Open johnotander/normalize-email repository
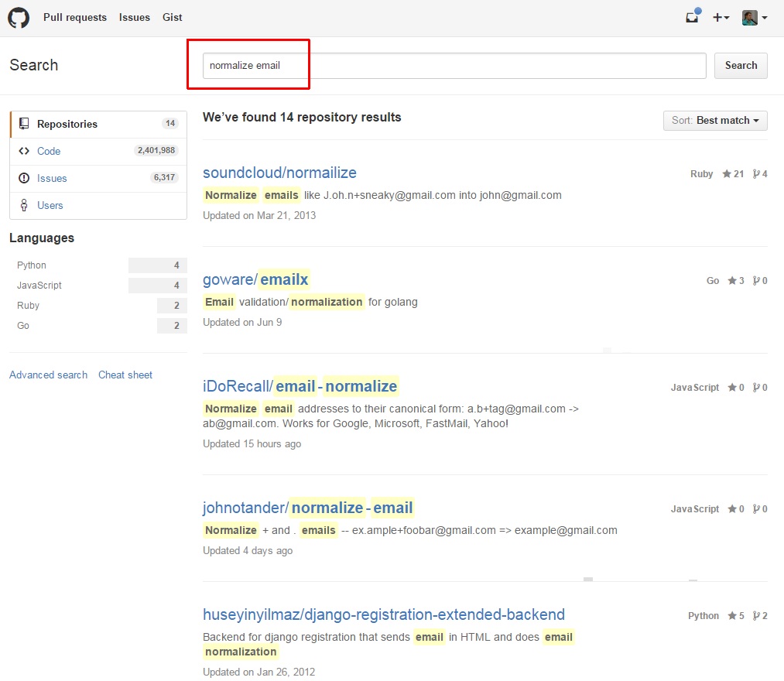This screenshot has height=681, width=784. point(308,508)
